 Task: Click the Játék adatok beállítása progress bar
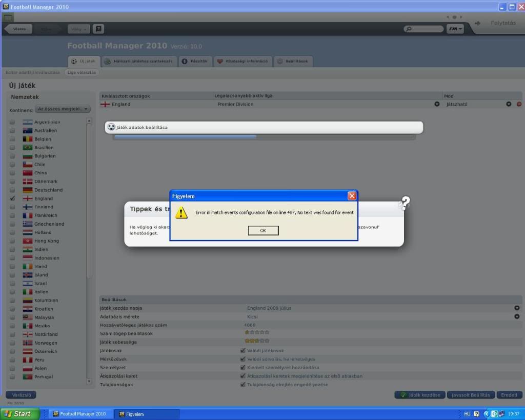[265, 137]
